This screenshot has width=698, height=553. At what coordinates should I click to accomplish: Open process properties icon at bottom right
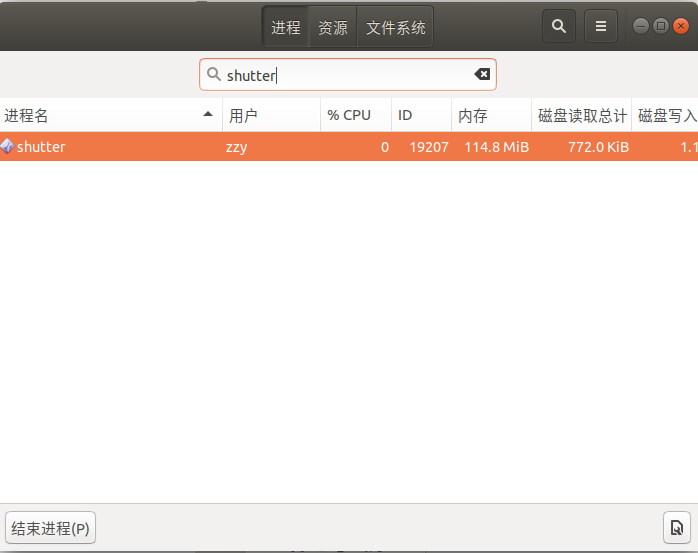click(x=677, y=528)
